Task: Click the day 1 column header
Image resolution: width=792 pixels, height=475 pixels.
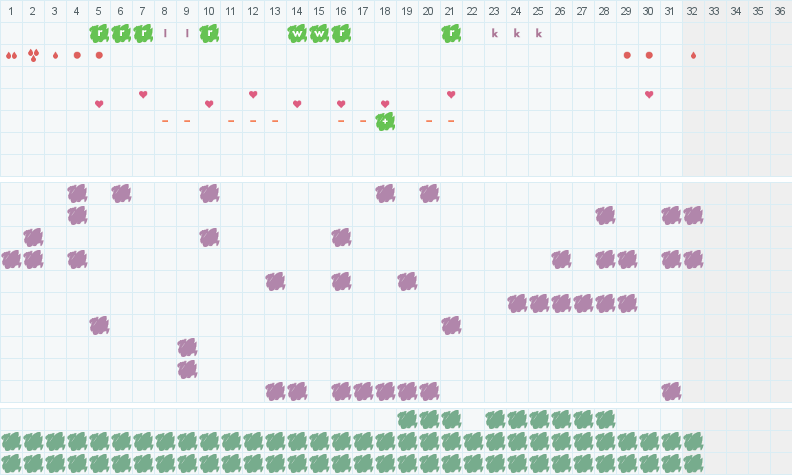Action: (11, 11)
